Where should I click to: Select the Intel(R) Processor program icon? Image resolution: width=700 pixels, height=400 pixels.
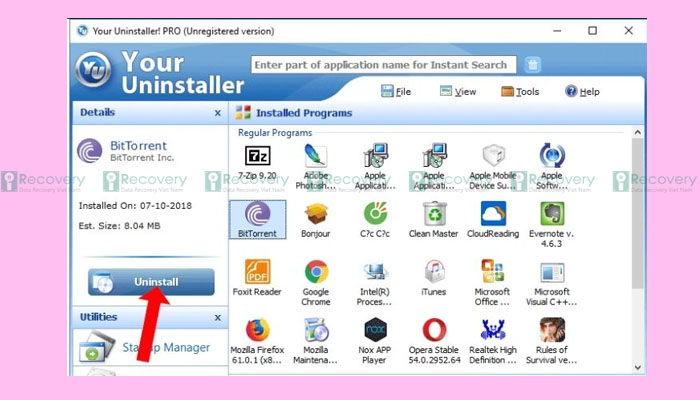[x=375, y=272]
